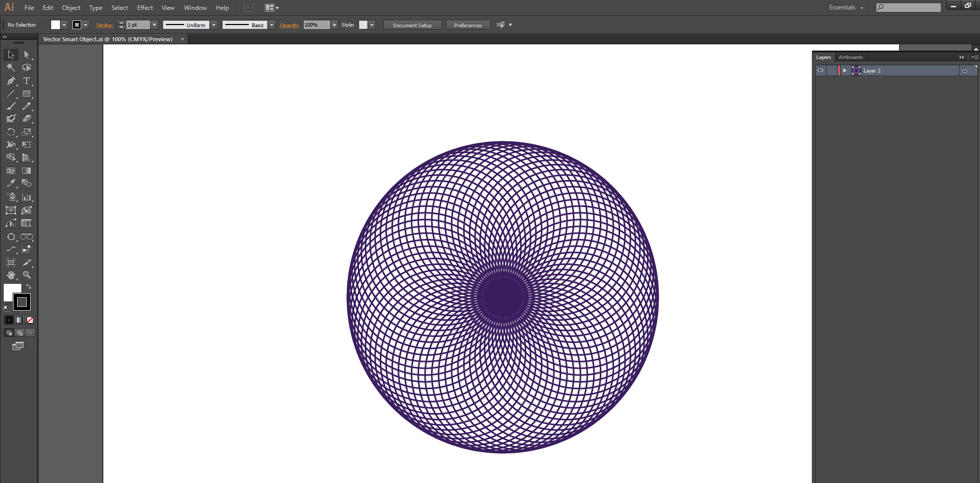Select the Eraser tool
Image resolution: width=980 pixels, height=483 pixels.
pos(27,118)
